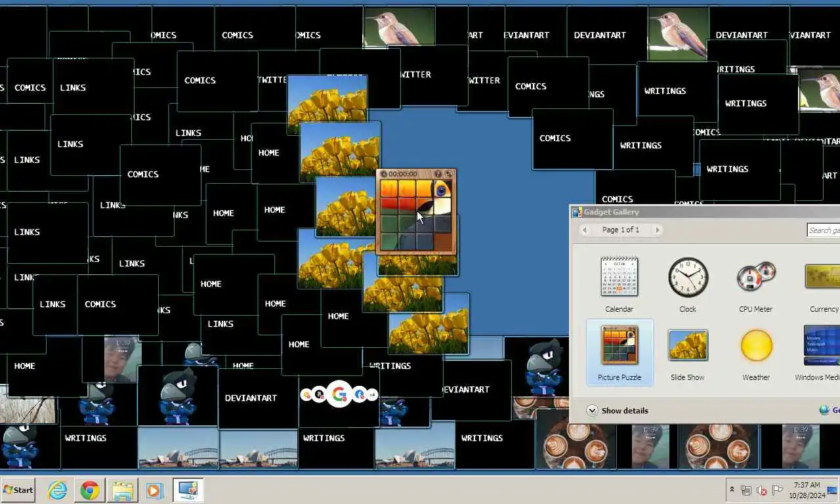Slide the tile directly above the empty puzzle slot
This screenshot has height=504, width=840.
pos(442,224)
